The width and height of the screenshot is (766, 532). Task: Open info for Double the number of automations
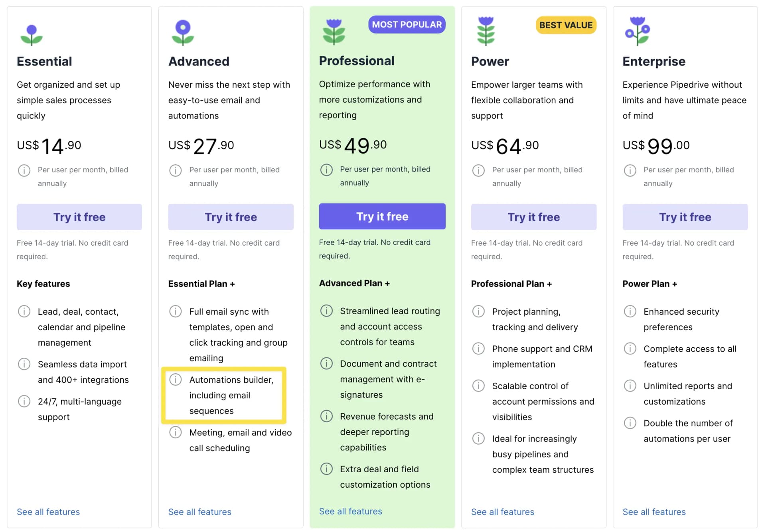tap(630, 423)
